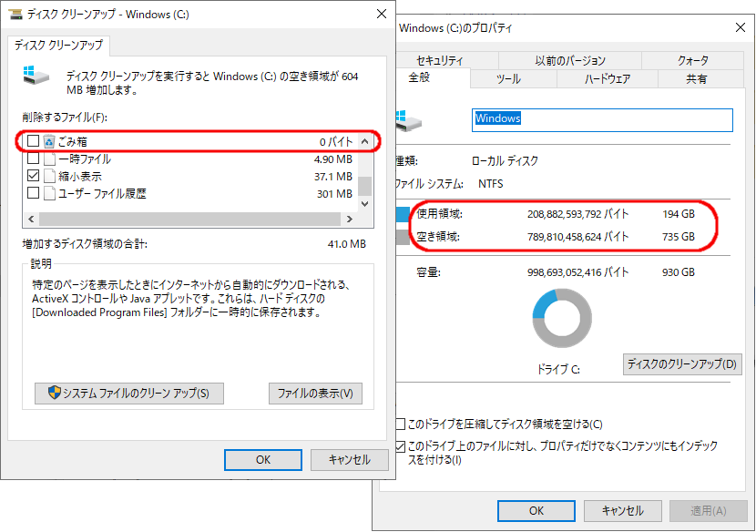This screenshot has width=756, height=532.
Task: Uncheck the 縮小表示 checkbox
Action: tap(34, 176)
